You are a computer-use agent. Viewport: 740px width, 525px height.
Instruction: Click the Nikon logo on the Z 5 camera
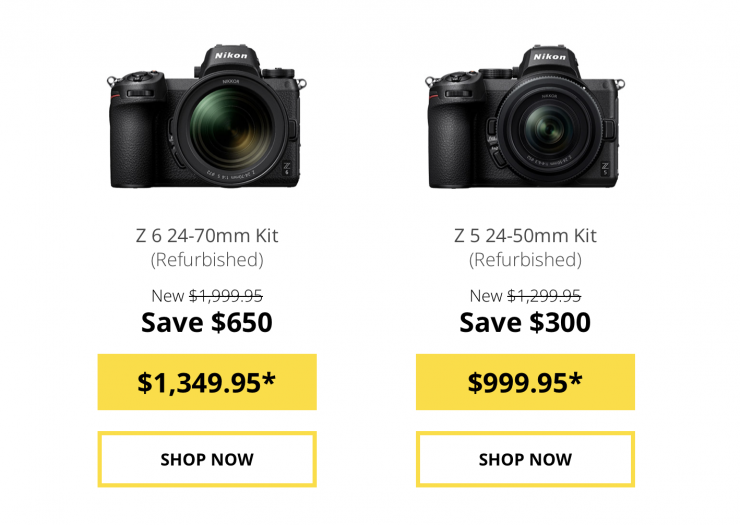(x=549, y=57)
